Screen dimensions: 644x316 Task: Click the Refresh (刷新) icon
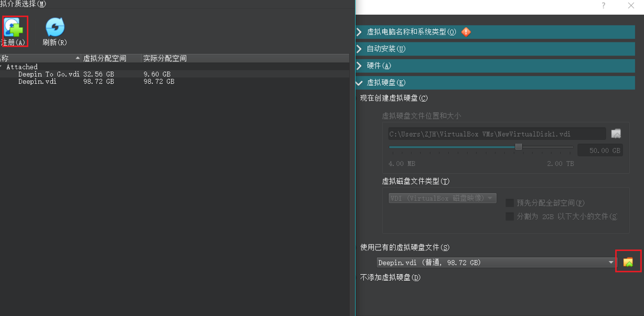(55, 28)
